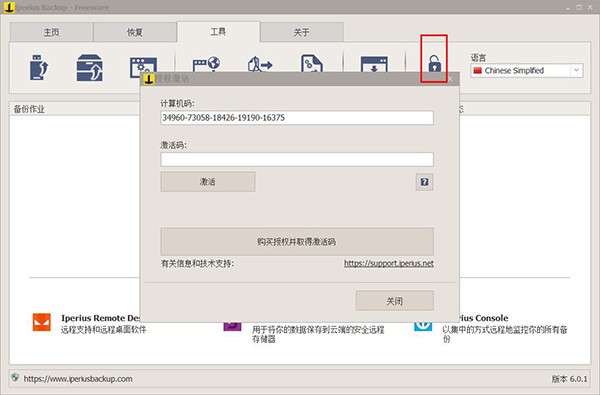
Task: Click the document percent icon
Action: [312, 63]
